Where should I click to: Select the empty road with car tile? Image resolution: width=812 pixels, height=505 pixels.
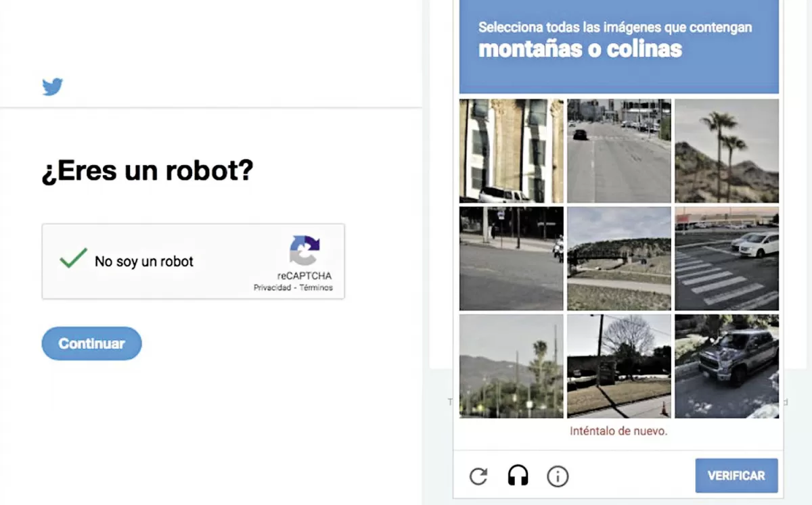click(618, 151)
